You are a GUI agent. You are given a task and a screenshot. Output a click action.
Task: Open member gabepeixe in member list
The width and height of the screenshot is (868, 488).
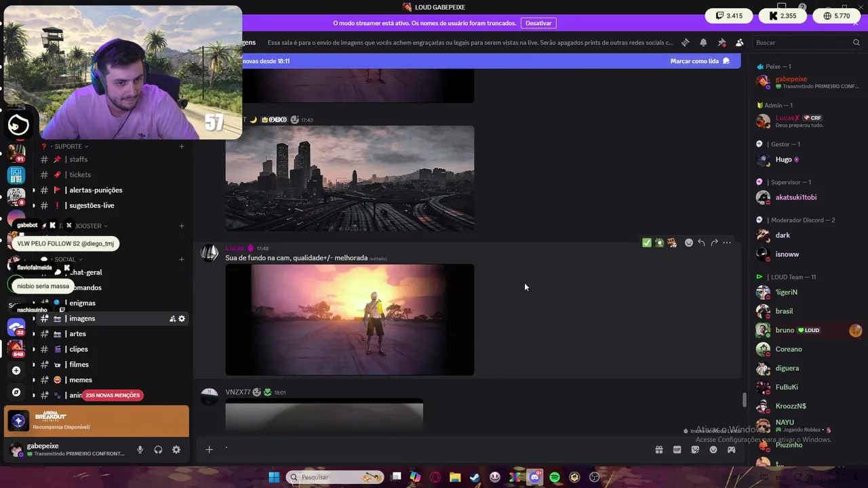[807, 82]
